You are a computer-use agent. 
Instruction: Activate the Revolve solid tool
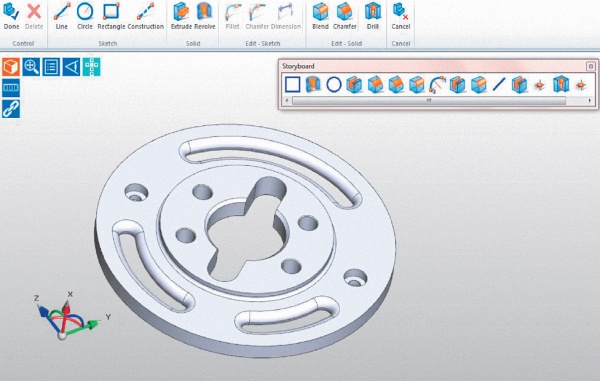pos(205,16)
